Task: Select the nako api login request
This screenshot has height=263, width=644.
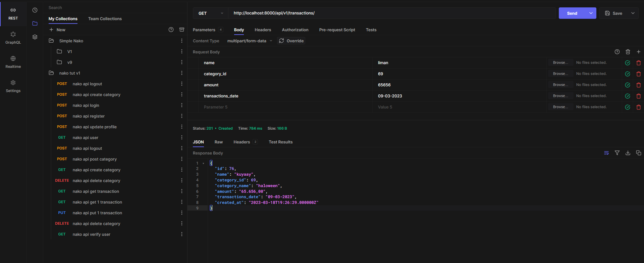Action: pyautogui.click(x=86, y=105)
